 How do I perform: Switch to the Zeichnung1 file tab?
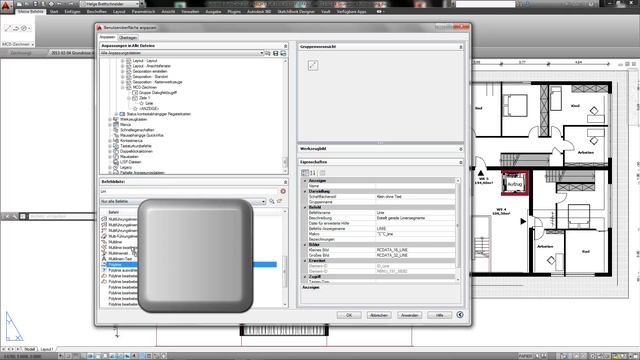click(x=20, y=53)
